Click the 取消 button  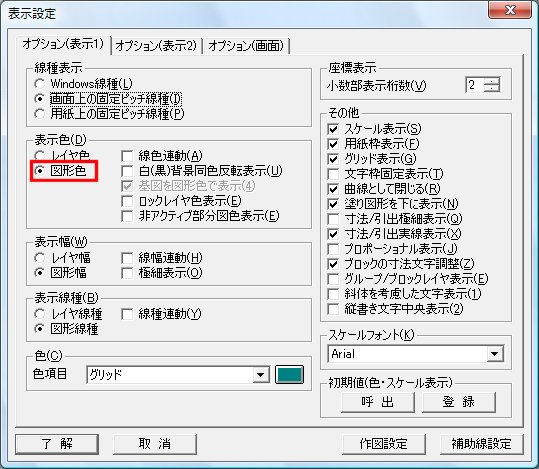coord(155,444)
